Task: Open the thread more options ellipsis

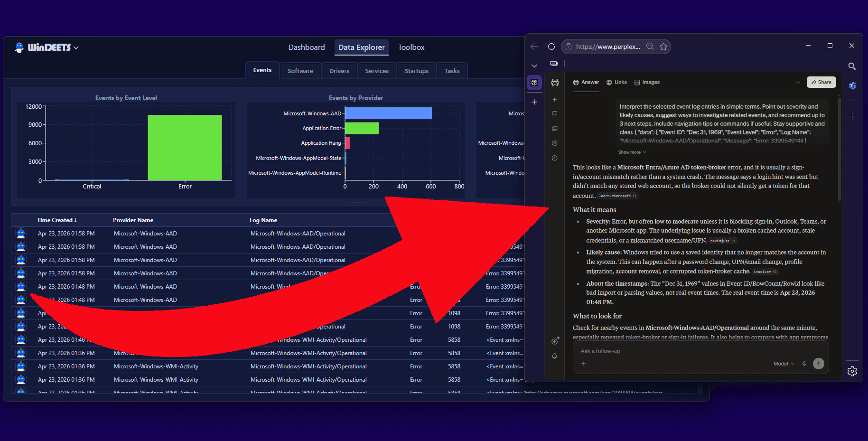Action: 798,82
